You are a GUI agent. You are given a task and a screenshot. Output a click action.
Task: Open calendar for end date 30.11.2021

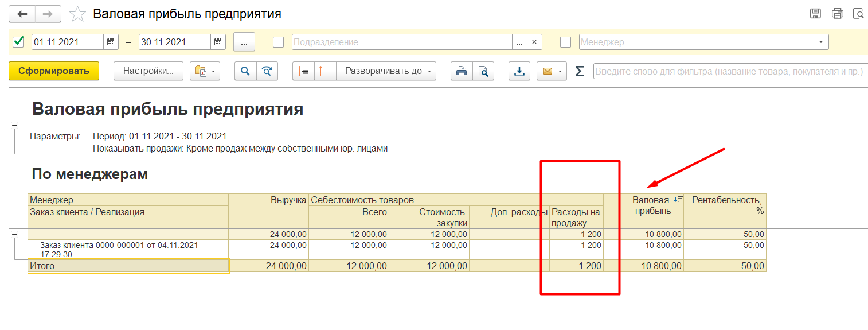coord(218,42)
